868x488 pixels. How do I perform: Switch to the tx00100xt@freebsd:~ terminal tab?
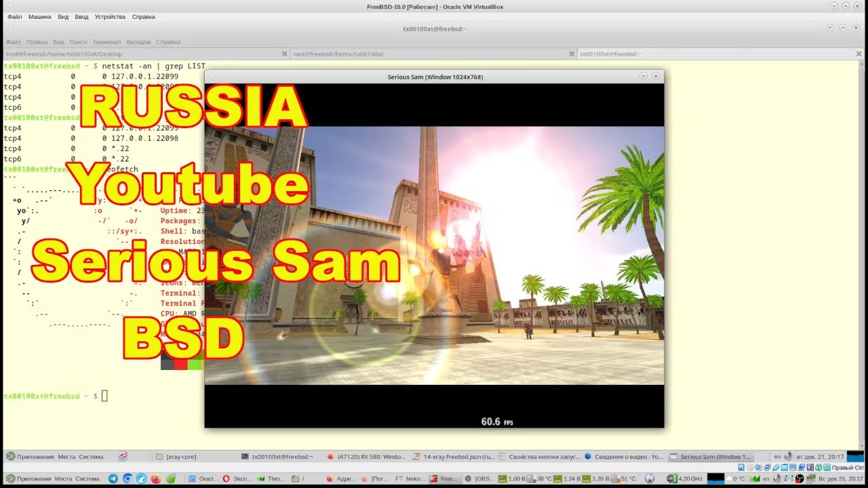click(720, 54)
